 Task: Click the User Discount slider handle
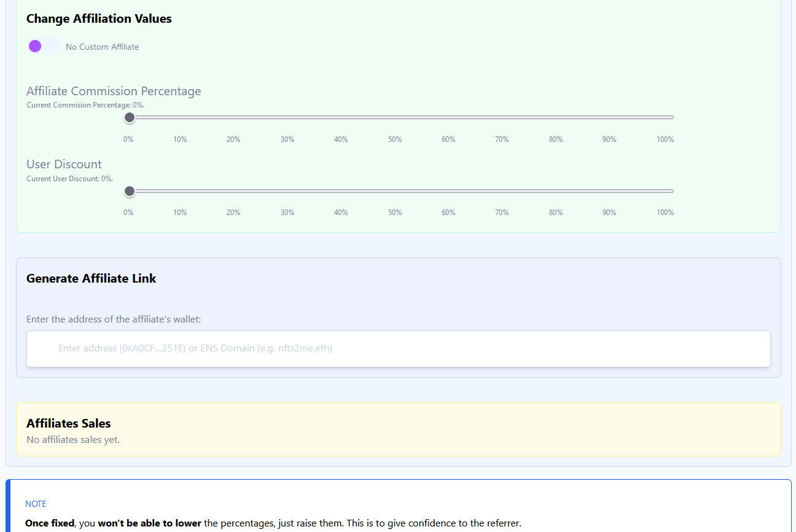coord(130,191)
